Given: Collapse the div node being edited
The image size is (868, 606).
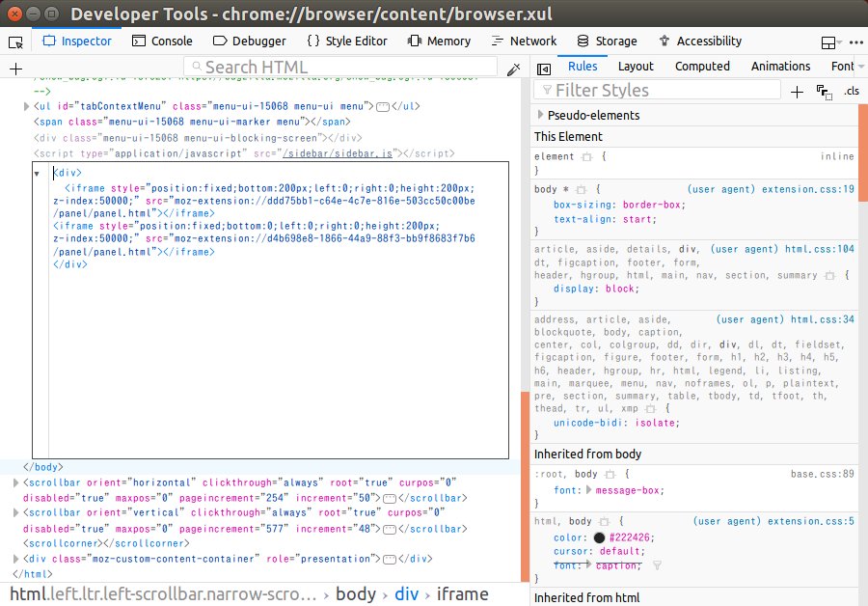Looking at the screenshot, I should (37, 174).
